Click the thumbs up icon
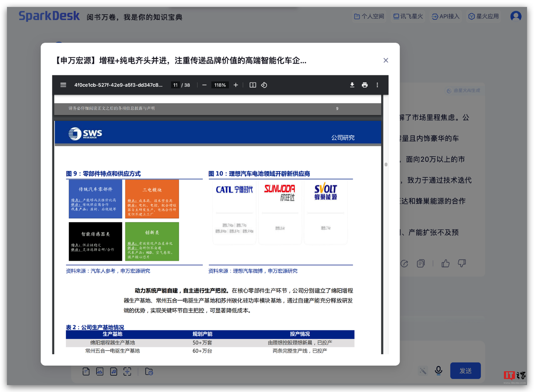This screenshot has width=534, height=392. [445, 263]
